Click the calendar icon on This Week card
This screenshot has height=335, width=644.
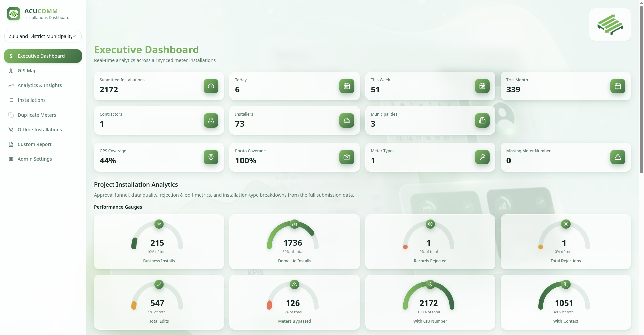[482, 86]
